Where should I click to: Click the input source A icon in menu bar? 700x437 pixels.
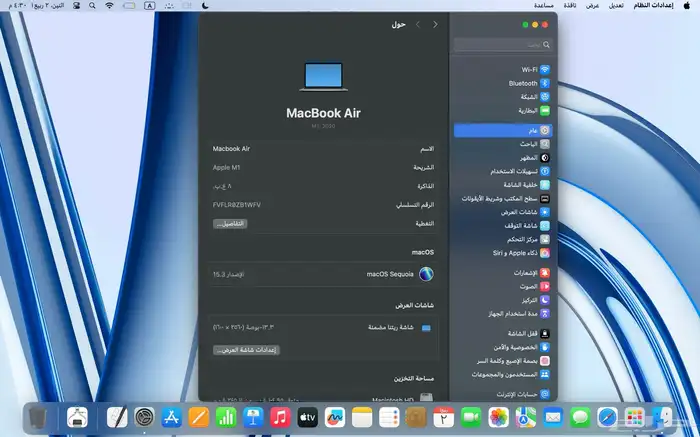(150, 5)
